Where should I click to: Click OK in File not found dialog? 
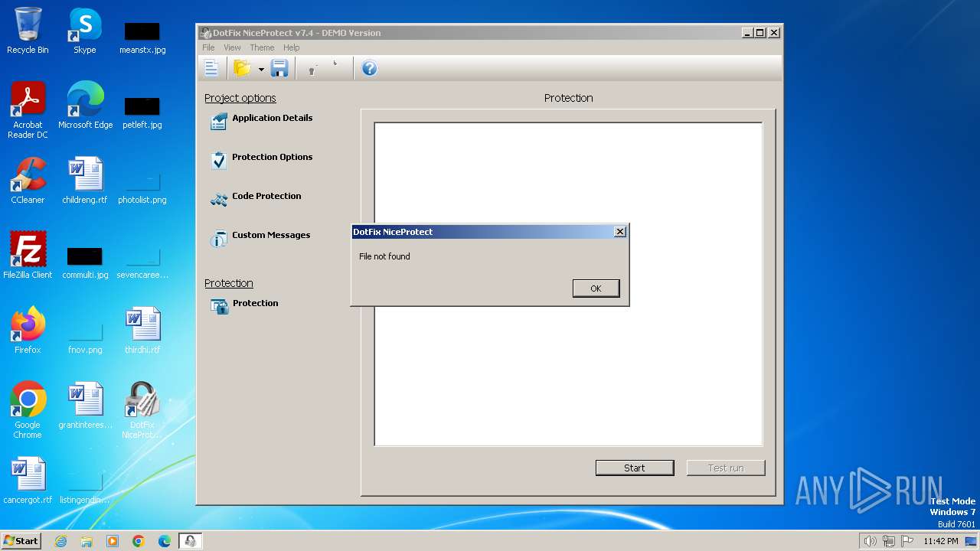[x=596, y=289]
